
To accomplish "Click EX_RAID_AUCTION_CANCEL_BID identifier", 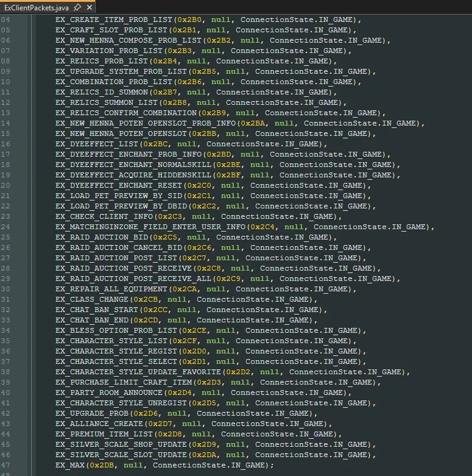I will [x=119, y=247].
